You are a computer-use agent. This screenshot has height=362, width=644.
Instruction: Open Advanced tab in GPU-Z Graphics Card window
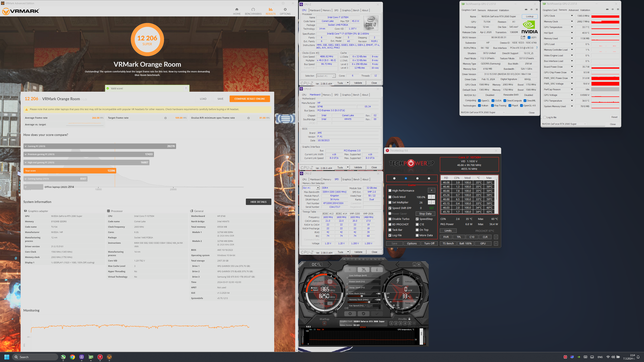pos(492,10)
